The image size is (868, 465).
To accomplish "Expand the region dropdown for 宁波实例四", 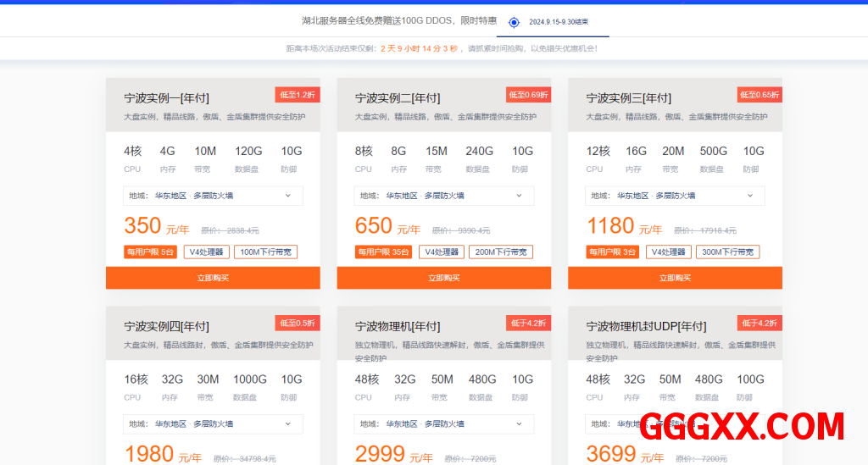I will tap(213, 423).
